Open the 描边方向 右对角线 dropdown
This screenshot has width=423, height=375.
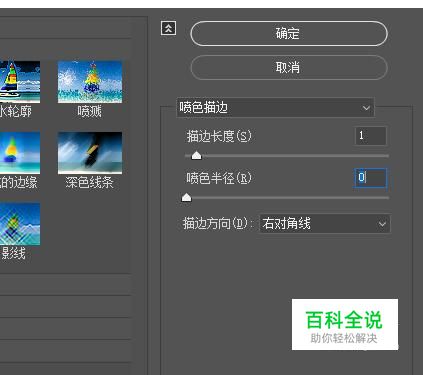tap(325, 223)
